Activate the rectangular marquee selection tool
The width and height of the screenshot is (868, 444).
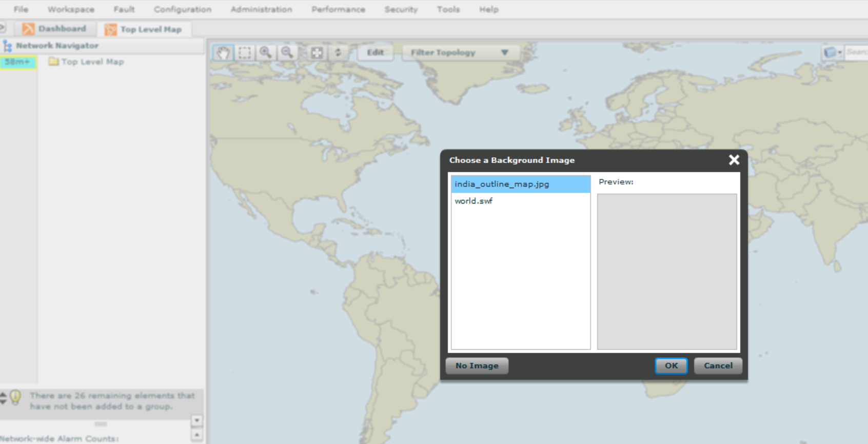point(245,52)
